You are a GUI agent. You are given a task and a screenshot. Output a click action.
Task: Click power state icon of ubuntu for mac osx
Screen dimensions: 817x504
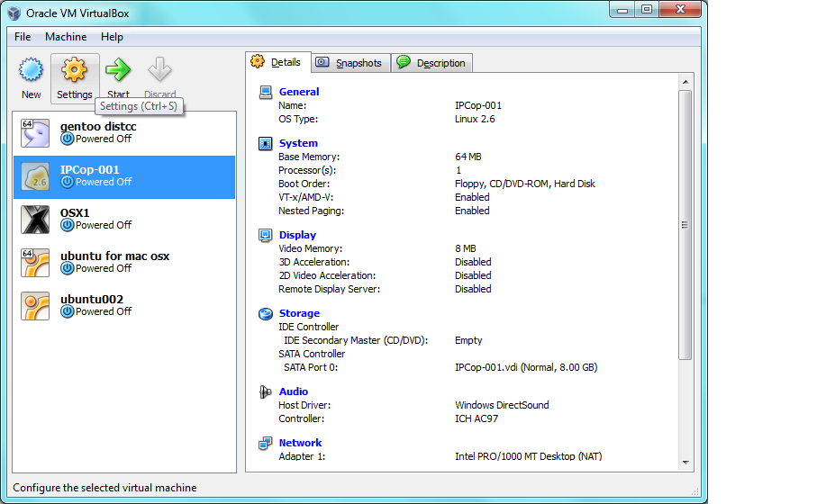68,269
